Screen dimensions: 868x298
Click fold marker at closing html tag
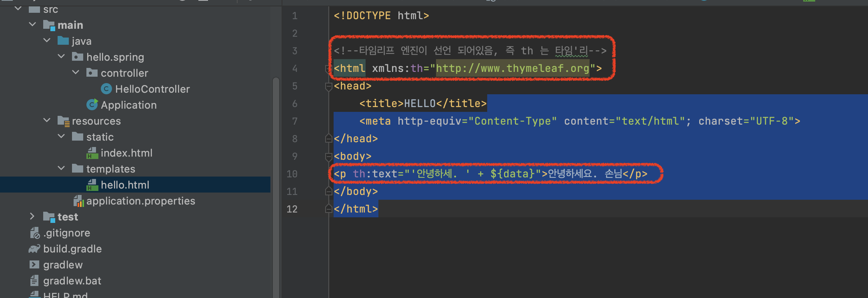(x=328, y=209)
